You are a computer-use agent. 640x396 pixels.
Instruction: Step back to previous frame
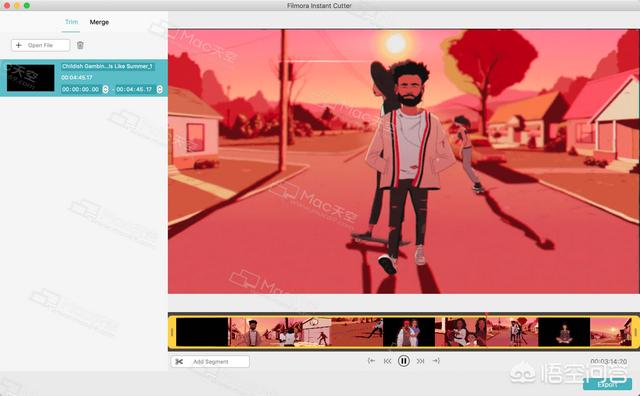(x=387, y=361)
